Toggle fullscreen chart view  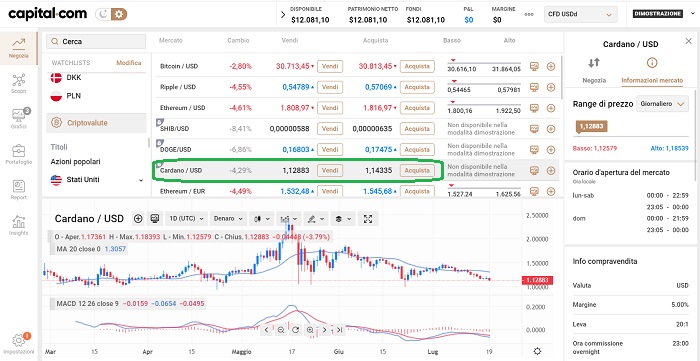click(368, 219)
